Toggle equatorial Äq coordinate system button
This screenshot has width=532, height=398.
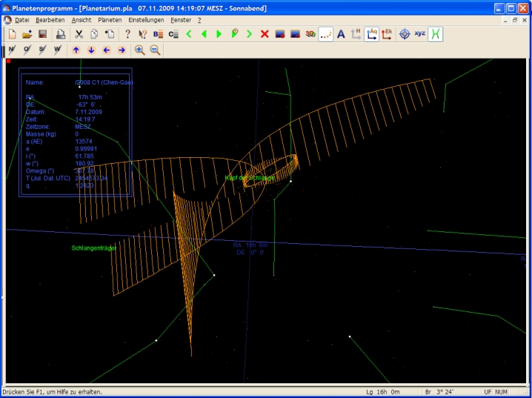(x=371, y=34)
